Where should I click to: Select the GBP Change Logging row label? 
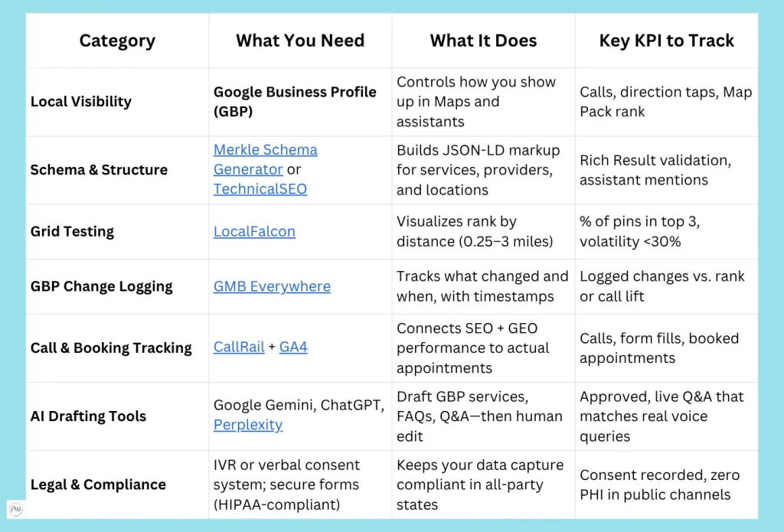point(102,286)
